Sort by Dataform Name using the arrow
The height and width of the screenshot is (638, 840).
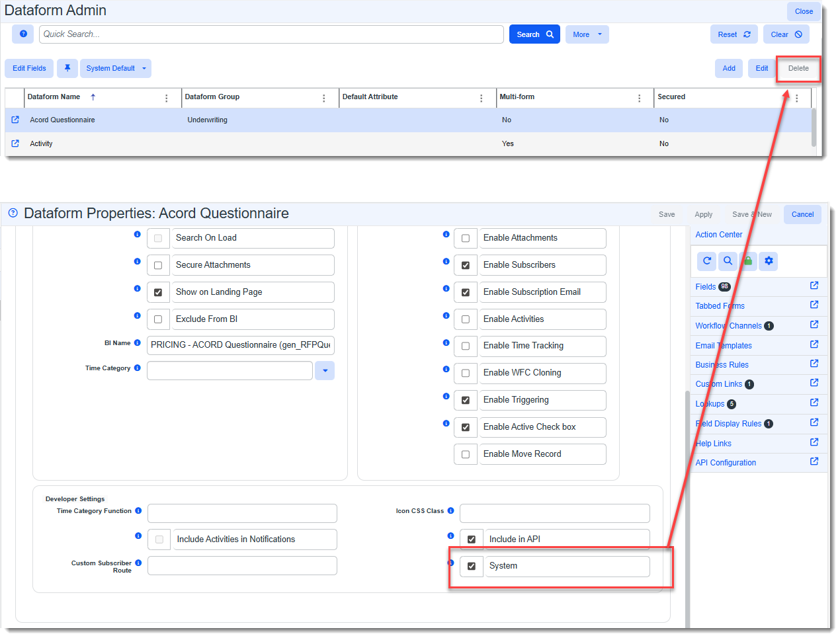point(93,97)
